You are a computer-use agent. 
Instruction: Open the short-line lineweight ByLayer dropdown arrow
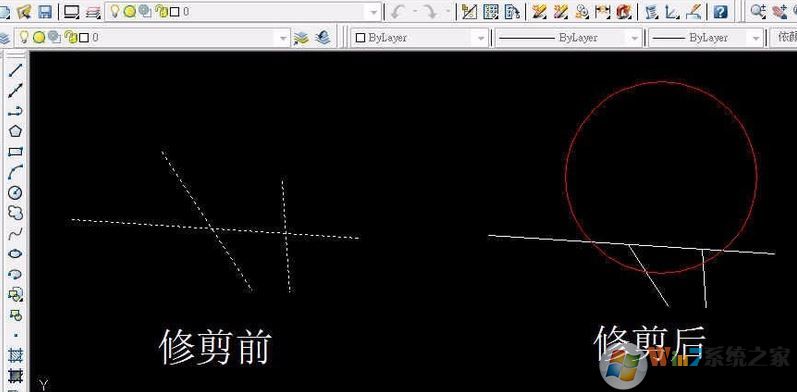[x=756, y=38]
